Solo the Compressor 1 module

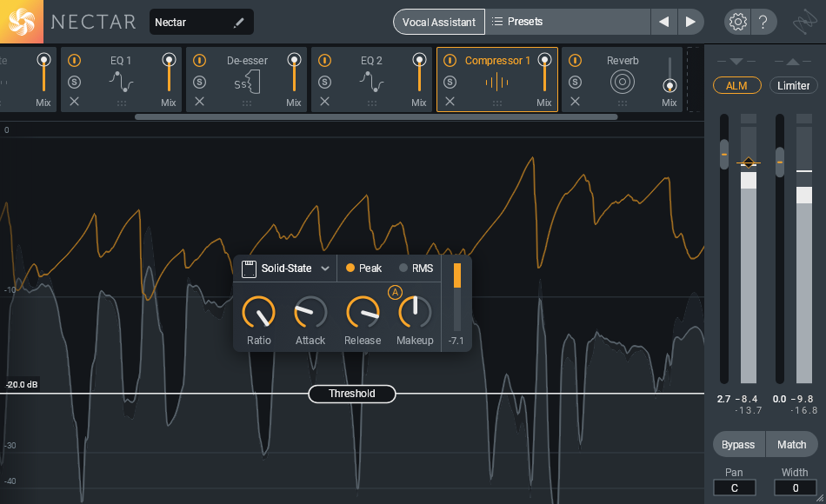coord(450,83)
